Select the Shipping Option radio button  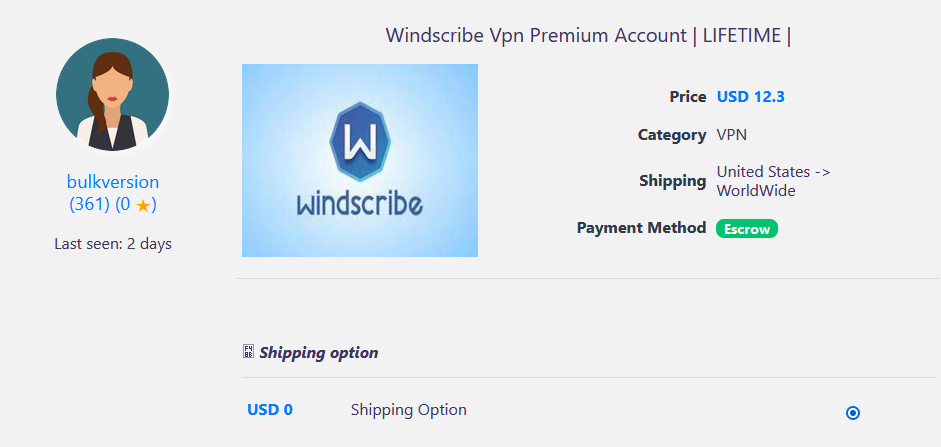852,413
